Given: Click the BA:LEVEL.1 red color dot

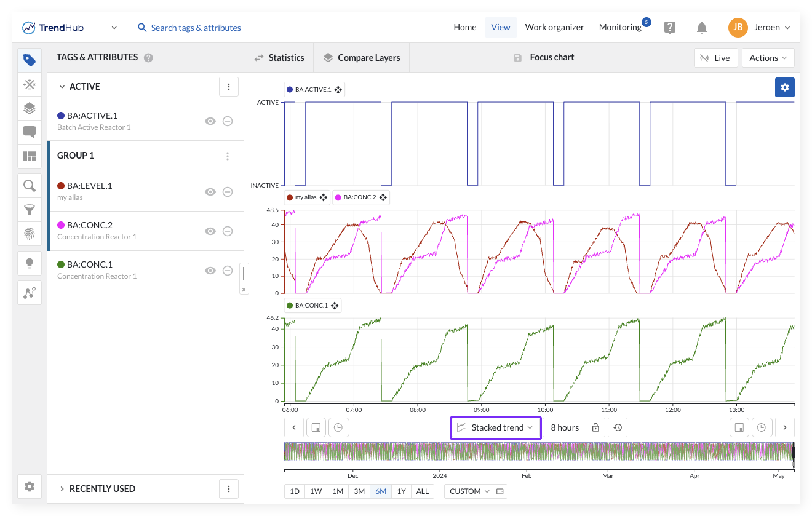Looking at the screenshot, I should pos(61,186).
